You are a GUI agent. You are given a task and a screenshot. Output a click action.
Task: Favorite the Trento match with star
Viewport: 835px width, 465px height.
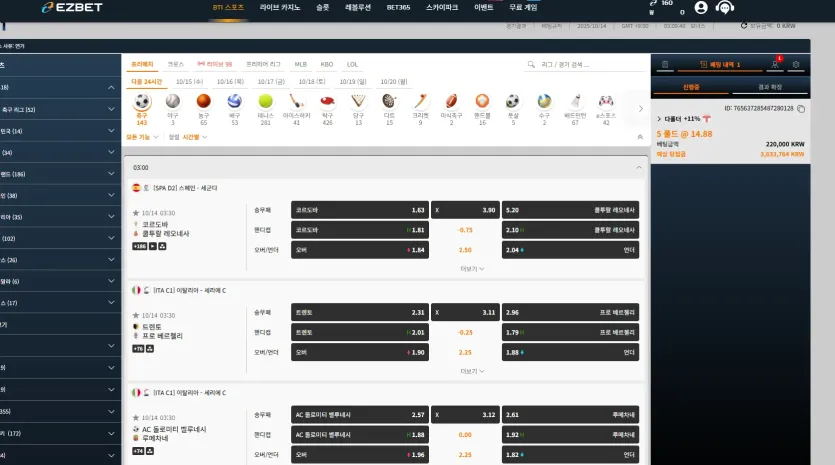point(136,315)
